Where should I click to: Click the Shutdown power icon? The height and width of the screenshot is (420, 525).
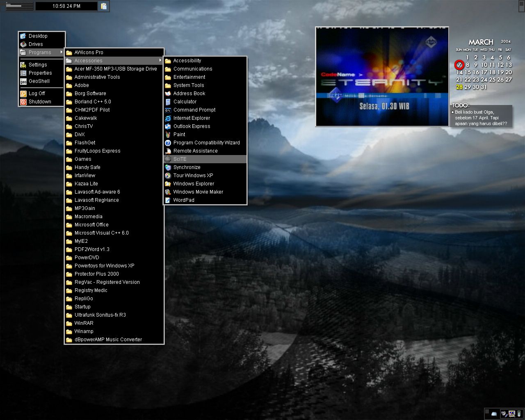(23, 102)
